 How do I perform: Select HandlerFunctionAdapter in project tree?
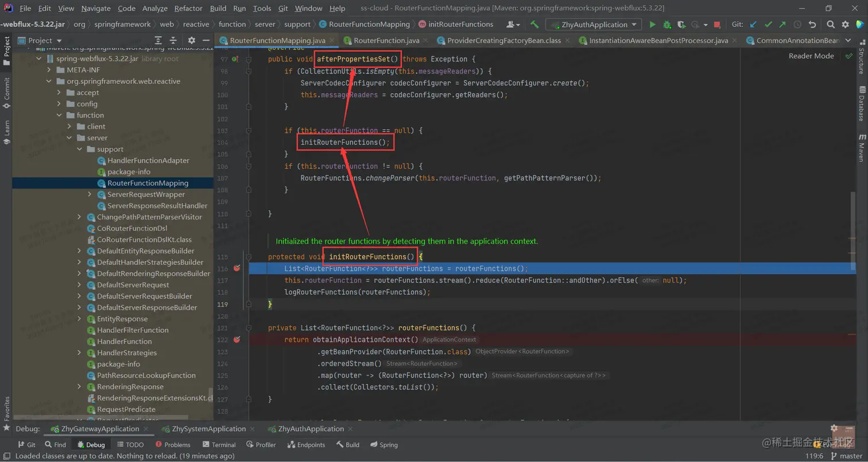pos(148,160)
